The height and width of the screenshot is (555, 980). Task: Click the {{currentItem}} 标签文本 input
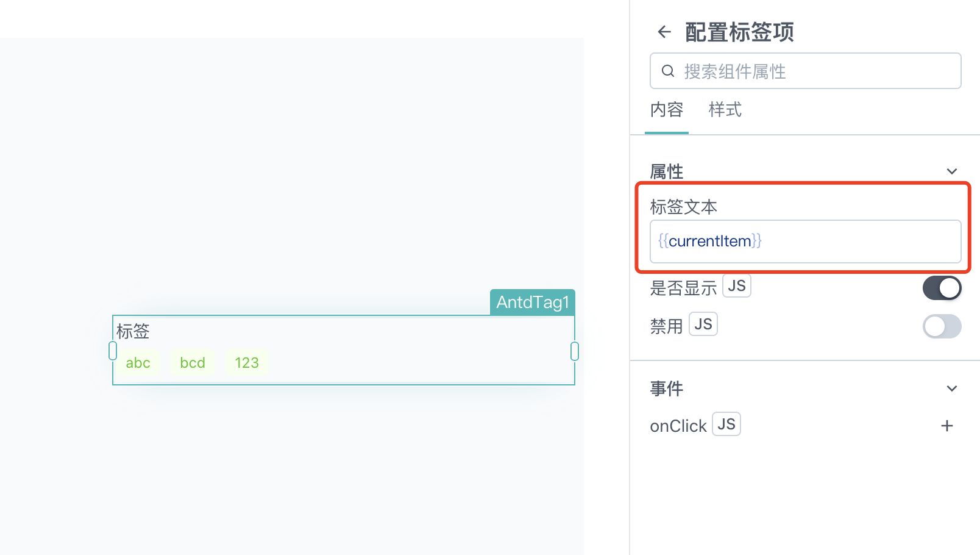[806, 242]
